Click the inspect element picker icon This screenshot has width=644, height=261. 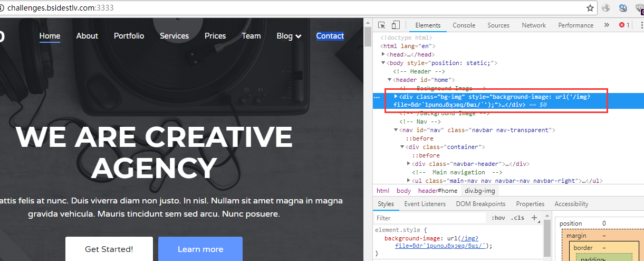coord(382,25)
